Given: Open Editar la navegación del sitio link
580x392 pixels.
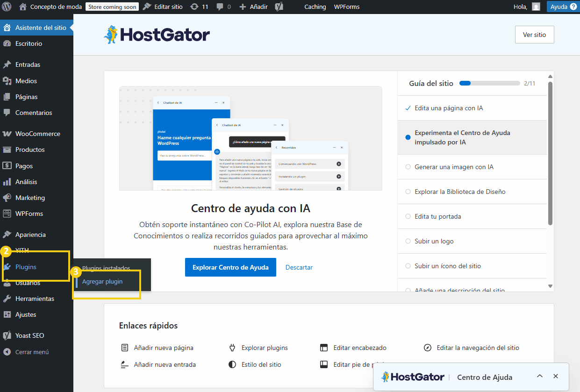Looking at the screenshot, I should [471, 348].
